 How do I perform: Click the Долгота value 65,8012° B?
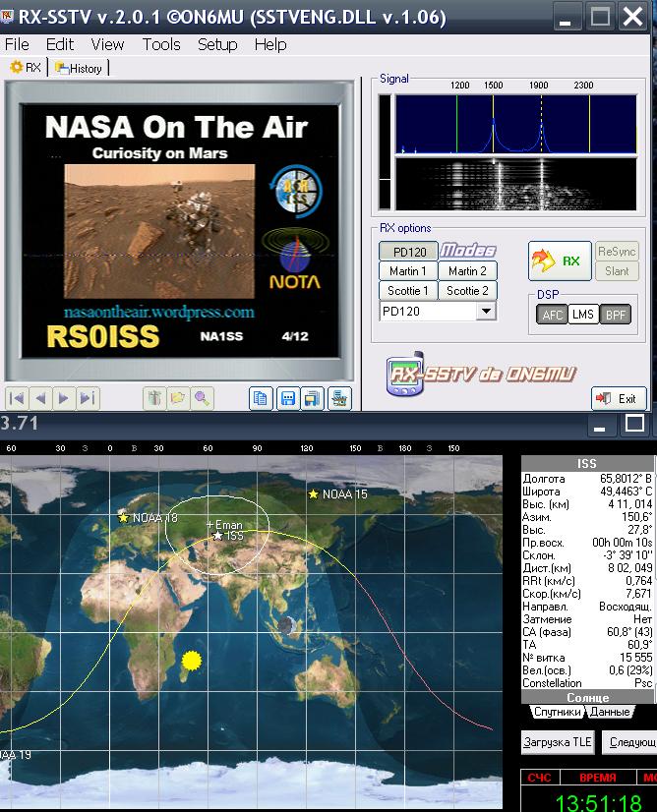tap(626, 479)
